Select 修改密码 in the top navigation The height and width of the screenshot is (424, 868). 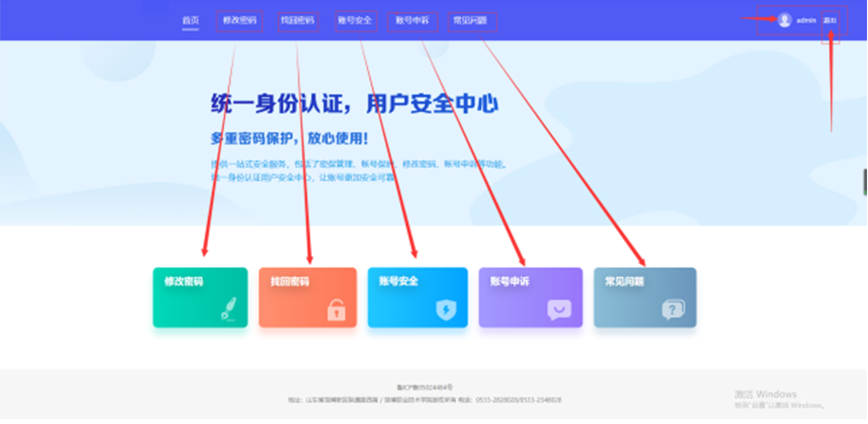tap(239, 20)
